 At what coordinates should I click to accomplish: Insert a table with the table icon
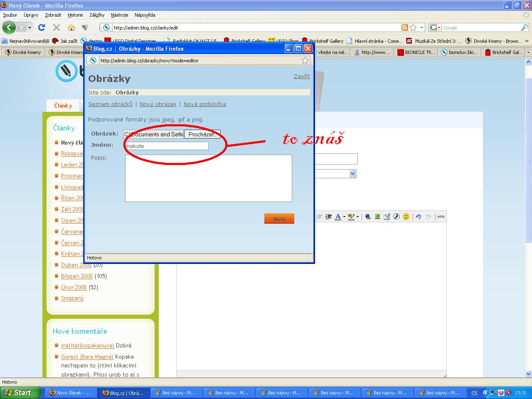[387, 217]
